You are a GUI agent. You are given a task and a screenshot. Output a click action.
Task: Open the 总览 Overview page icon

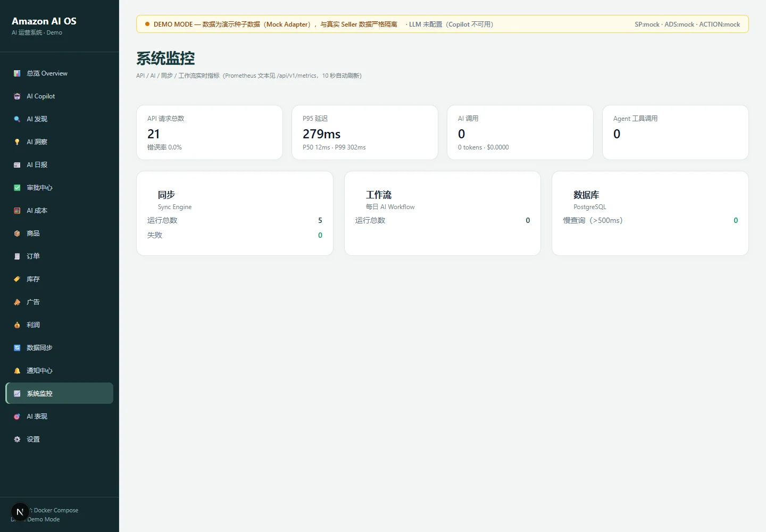(x=17, y=73)
